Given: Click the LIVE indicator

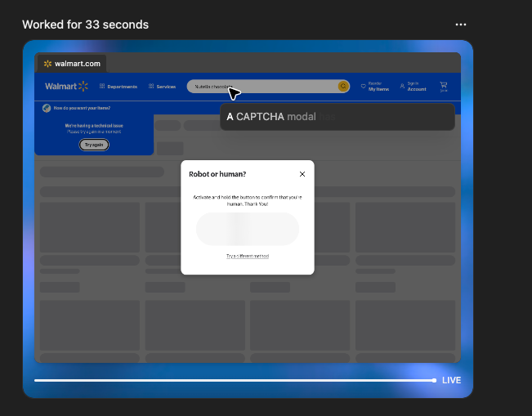Looking at the screenshot, I should (451, 380).
